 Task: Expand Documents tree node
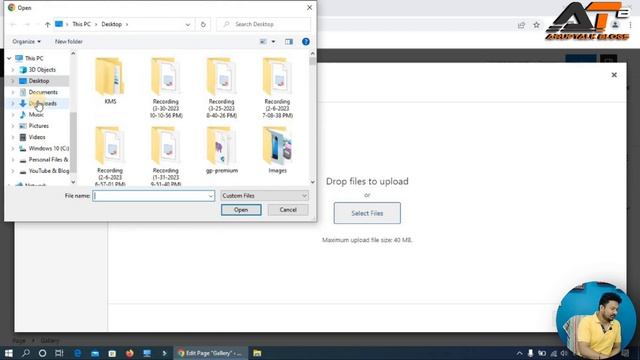(13, 92)
